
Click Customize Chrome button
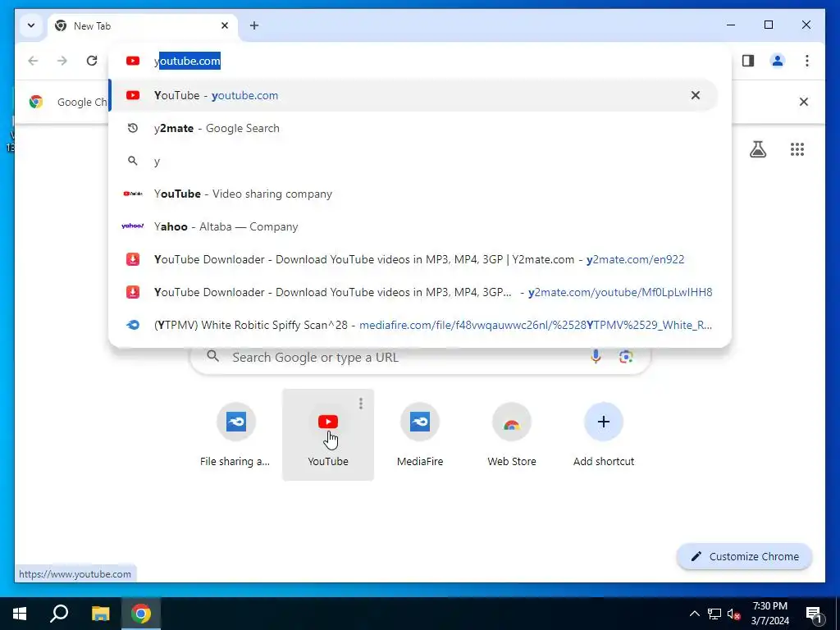click(744, 557)
